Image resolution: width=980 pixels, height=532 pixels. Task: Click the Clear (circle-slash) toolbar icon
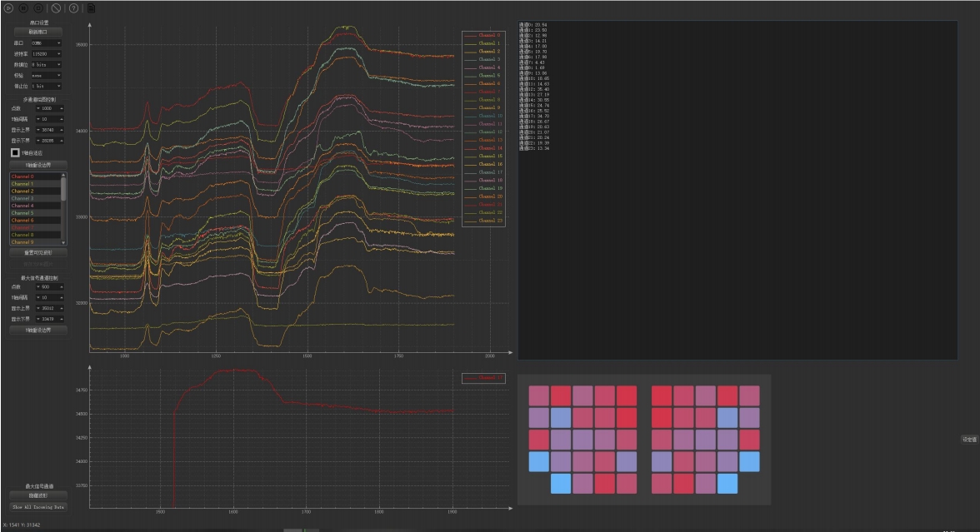[56, 8]
